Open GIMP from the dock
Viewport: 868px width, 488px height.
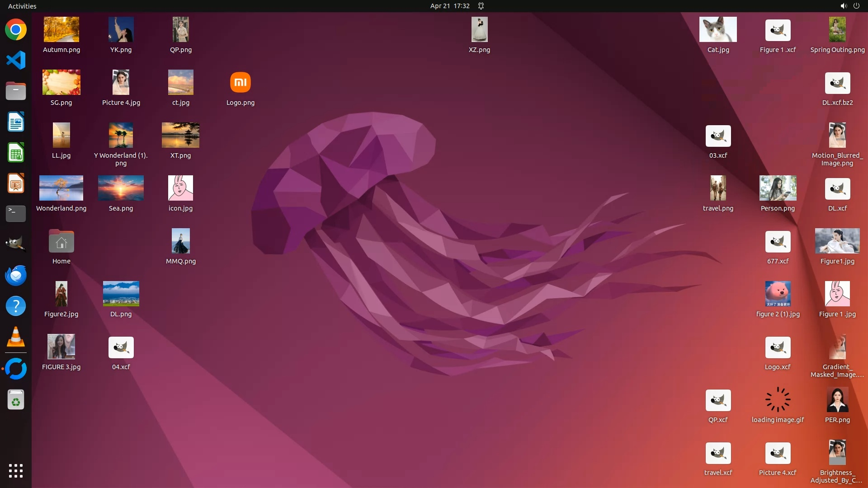click(x=16, y=244)
